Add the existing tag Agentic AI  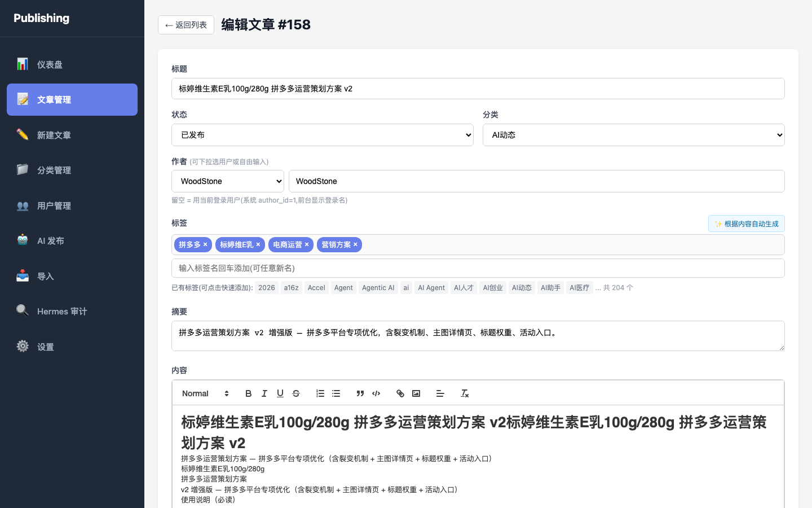(x=378, y=288)
